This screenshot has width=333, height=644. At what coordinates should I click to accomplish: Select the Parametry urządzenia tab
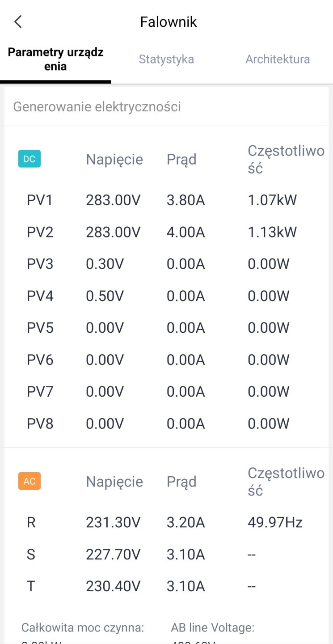[x=55, y=59]
